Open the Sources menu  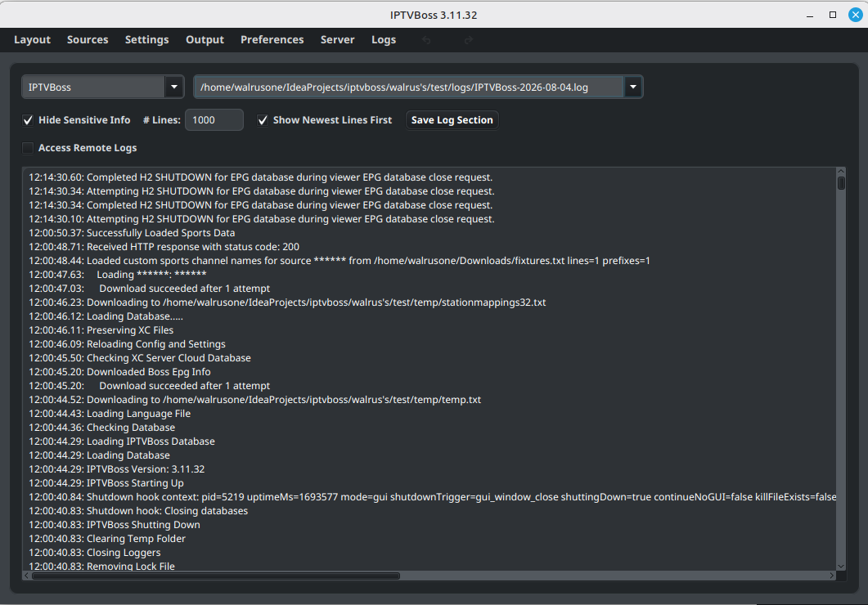tap(88, 40)
